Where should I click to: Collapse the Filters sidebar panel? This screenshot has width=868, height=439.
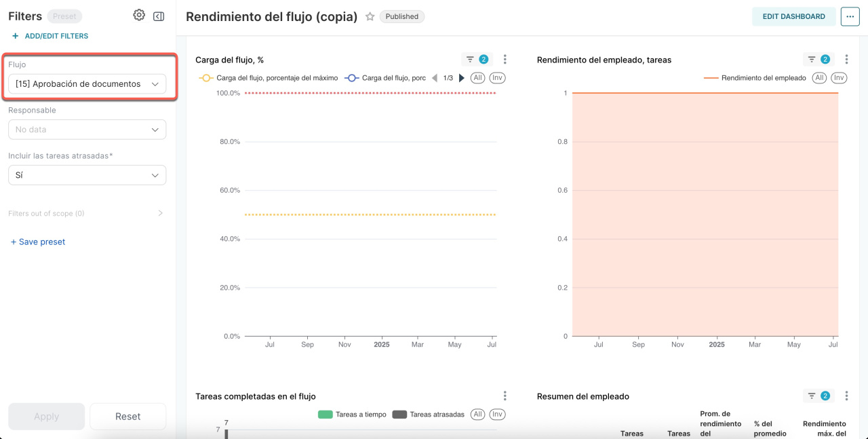click(x=159, y=16)
